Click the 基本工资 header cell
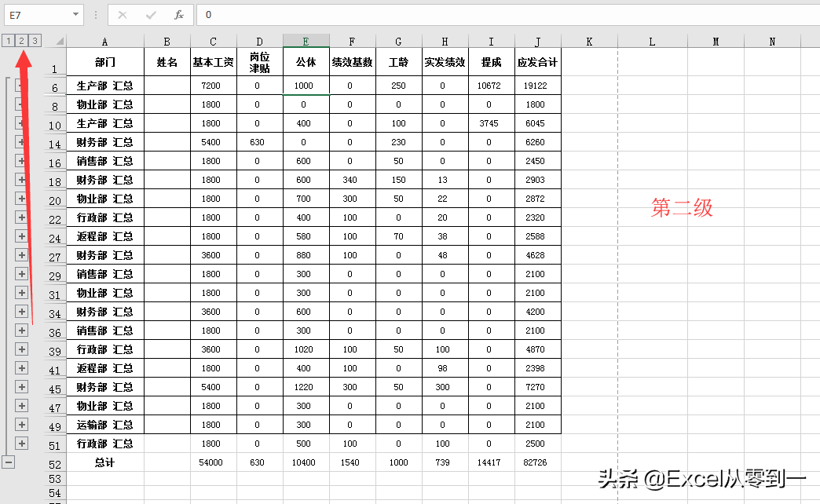Screen dimensions: 820x504 [214, 62]
